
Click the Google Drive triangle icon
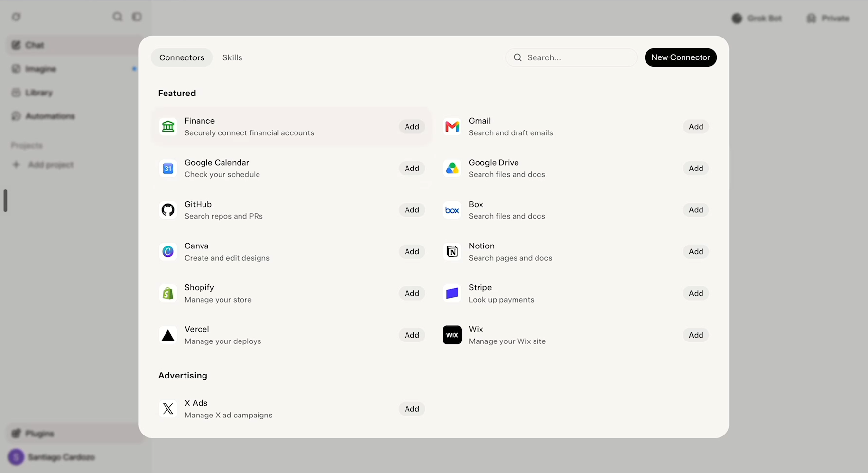click(x=452, y=169)
